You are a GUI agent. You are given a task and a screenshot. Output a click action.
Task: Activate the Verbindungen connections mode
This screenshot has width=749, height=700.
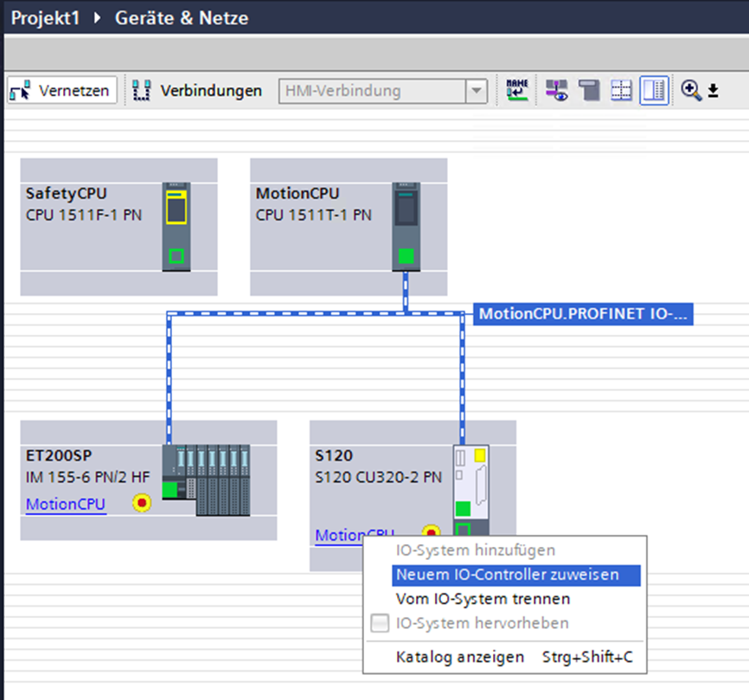198,91
